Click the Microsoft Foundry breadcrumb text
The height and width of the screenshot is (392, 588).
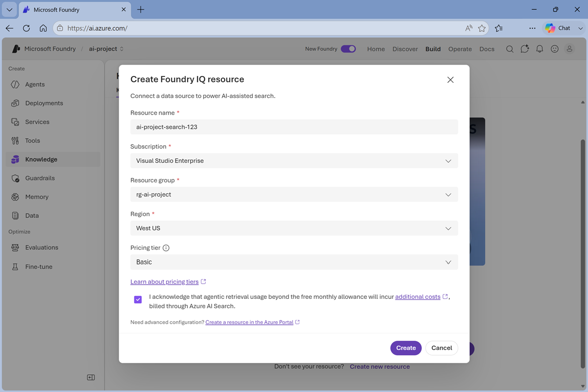pos(50,49)
